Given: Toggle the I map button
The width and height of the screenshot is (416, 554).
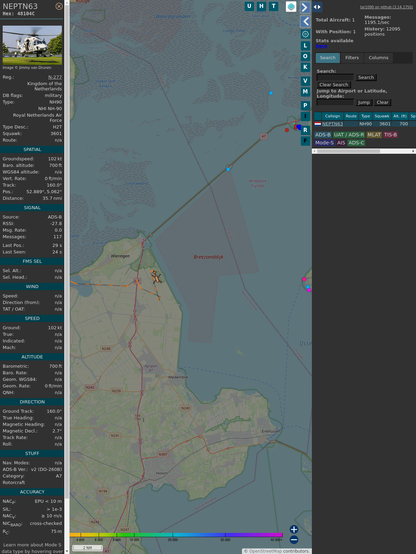Looking at the screenshot, I should (x=305, y=116).
